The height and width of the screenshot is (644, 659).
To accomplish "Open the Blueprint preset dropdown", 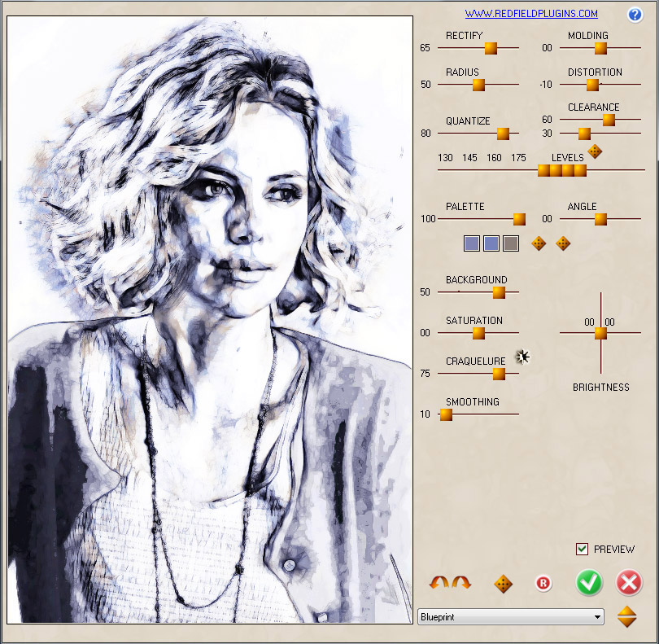I will coord(511,616).
